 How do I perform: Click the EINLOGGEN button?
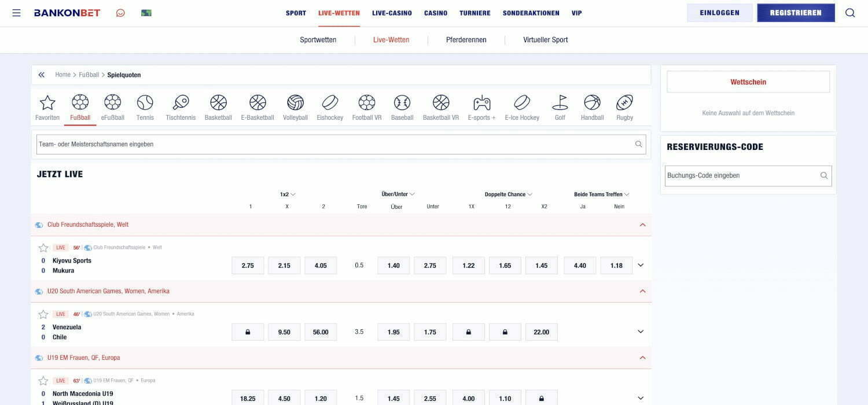[x=720, y=13]
